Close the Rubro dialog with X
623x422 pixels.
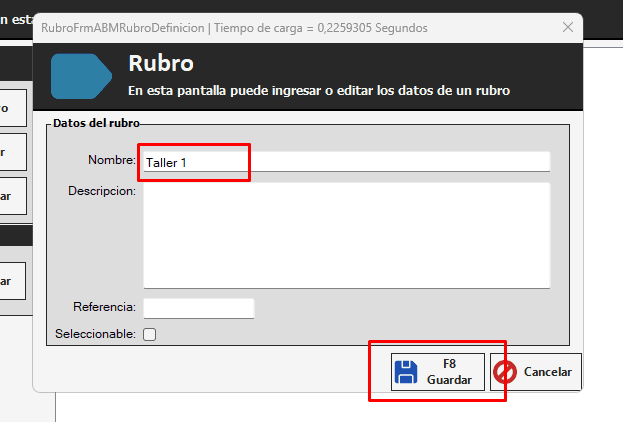568,28
